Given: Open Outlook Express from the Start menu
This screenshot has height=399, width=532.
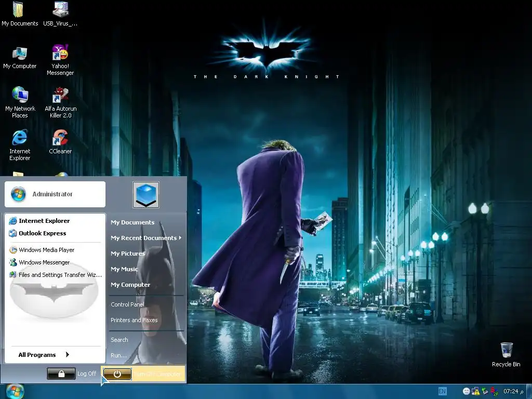Looking at the screenshot, I should (x=55, y=233).
